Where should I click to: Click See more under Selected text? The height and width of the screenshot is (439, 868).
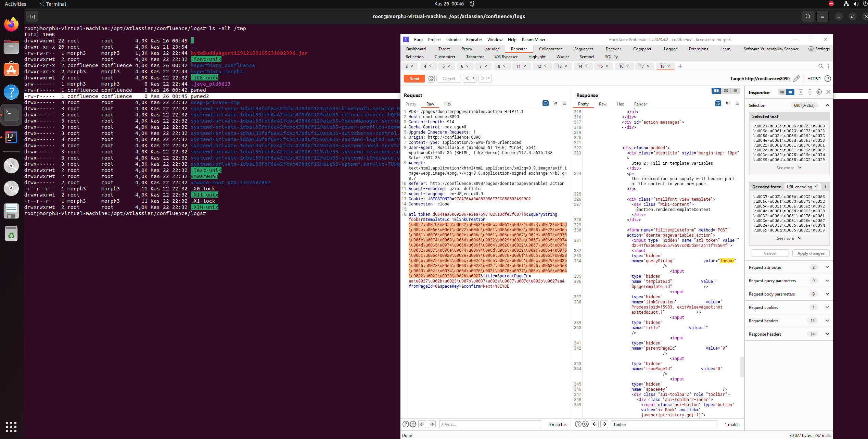coord(789,168)
